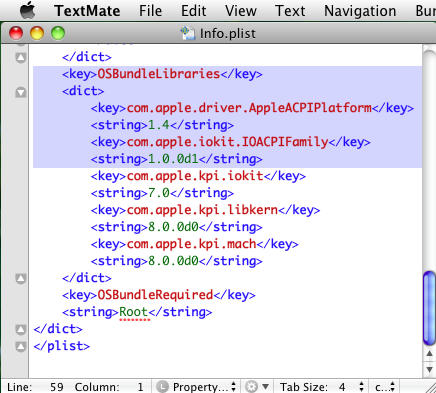Screen dimensions: 436x393
Task: Click the language icon next to Property
Action: (162, 387)
